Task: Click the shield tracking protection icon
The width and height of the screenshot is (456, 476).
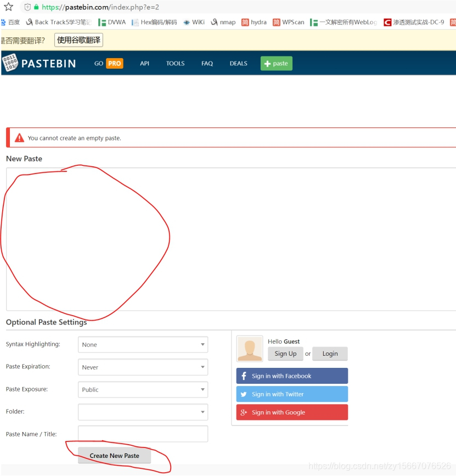Action: tap(27, 7)
